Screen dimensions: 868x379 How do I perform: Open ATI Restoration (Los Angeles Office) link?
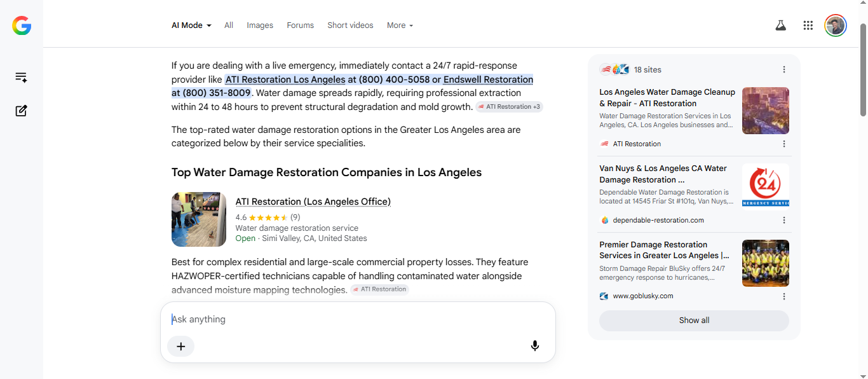(313, 202)
